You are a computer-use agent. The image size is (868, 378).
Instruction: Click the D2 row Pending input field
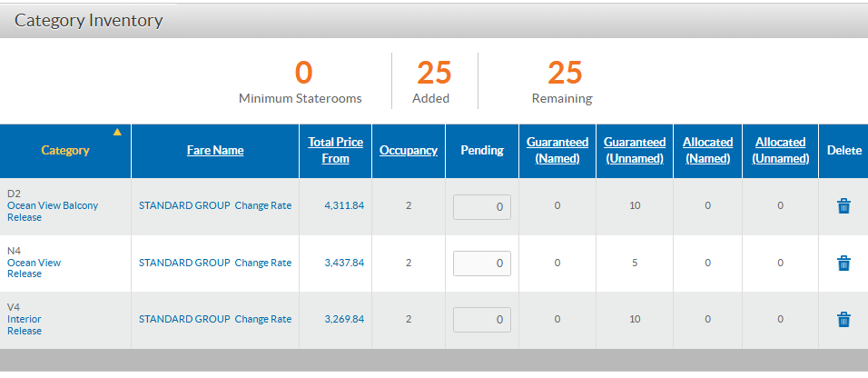(x=482, y=207)
